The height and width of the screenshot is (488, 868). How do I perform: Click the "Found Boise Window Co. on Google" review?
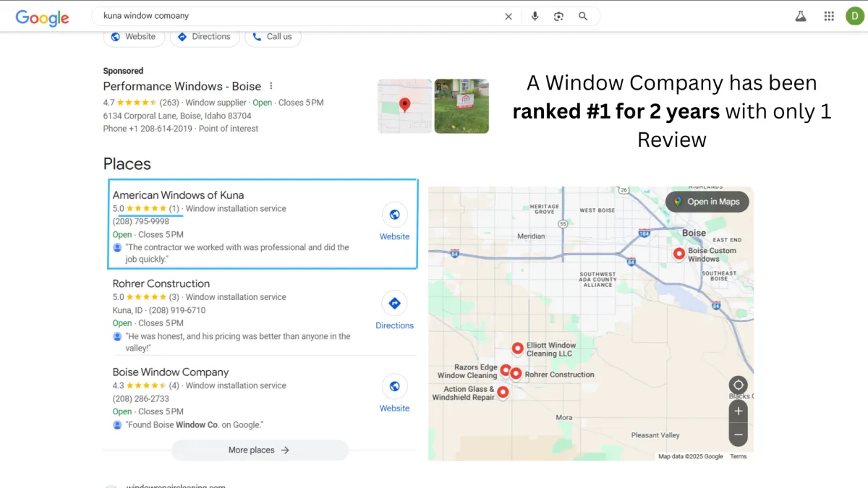(x=195, y=425)
